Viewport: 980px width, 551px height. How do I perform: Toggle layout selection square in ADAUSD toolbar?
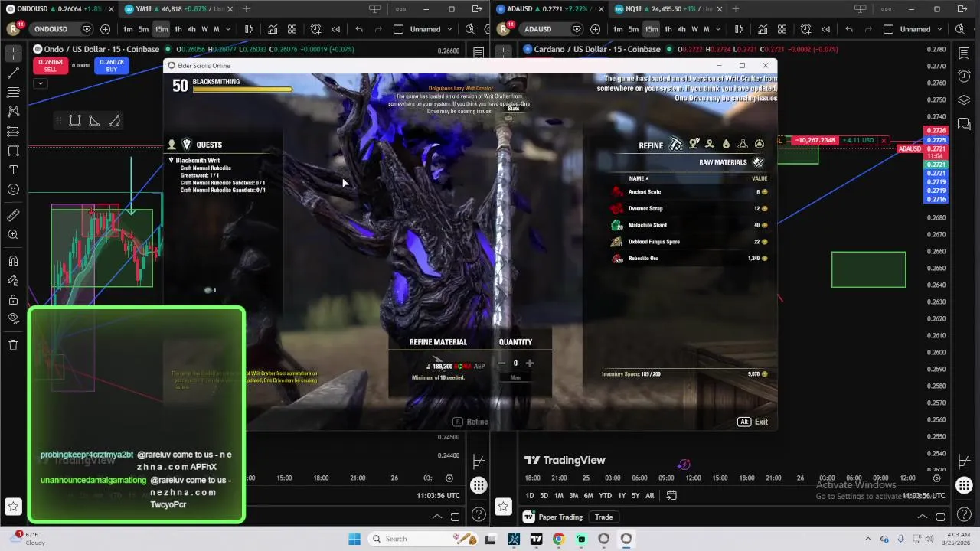coord(888,29)
